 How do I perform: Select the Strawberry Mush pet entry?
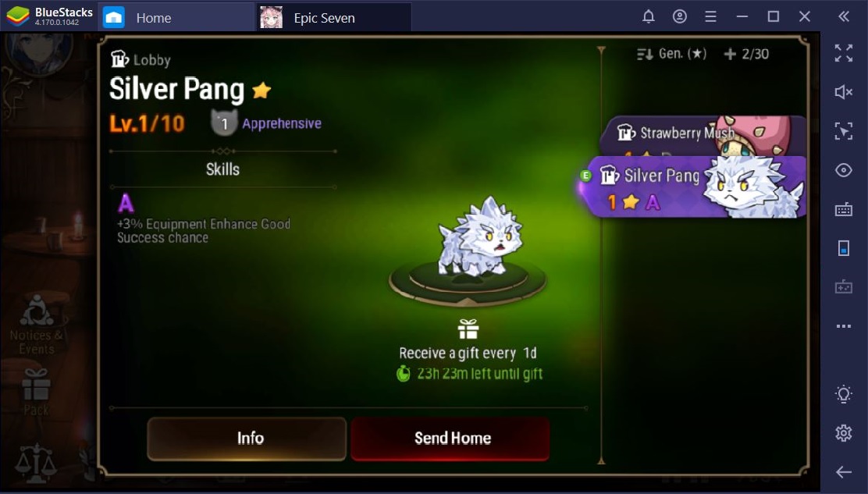(x=703, y=136)
